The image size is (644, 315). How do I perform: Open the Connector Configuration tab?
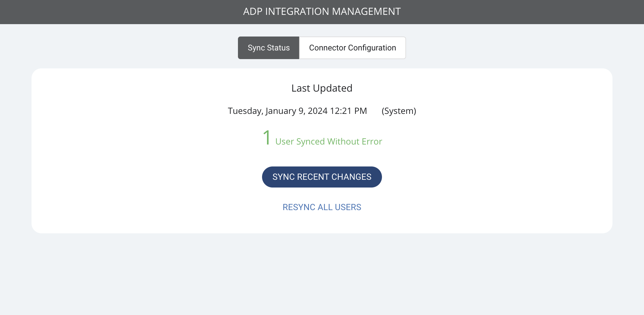click(353, 48)
